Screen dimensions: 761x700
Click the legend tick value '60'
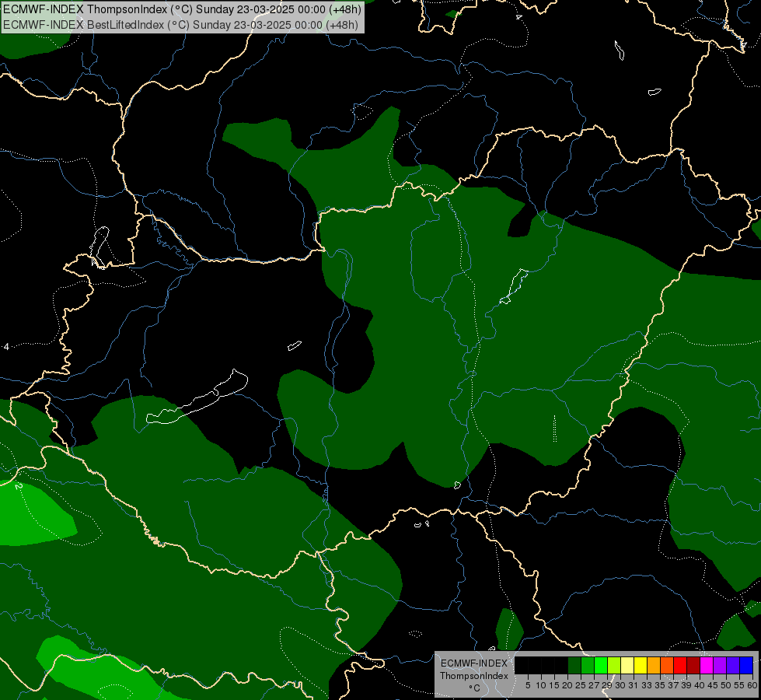point(752,685)
